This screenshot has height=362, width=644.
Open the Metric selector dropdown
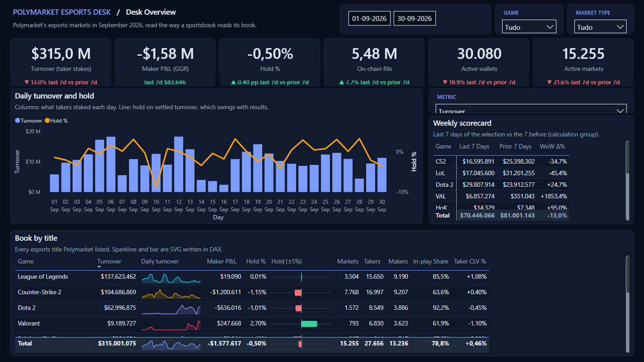[x=531, y=109]
